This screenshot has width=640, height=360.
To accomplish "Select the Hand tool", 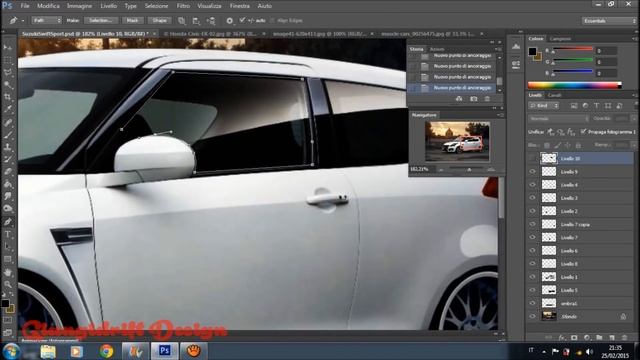I will [x=8, y=272].
